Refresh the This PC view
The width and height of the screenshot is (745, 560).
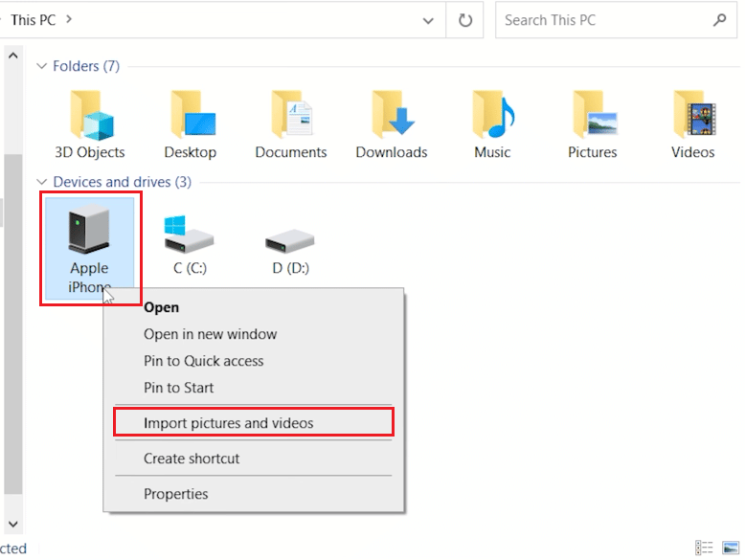pyautogui.click(x=465, y=20)
